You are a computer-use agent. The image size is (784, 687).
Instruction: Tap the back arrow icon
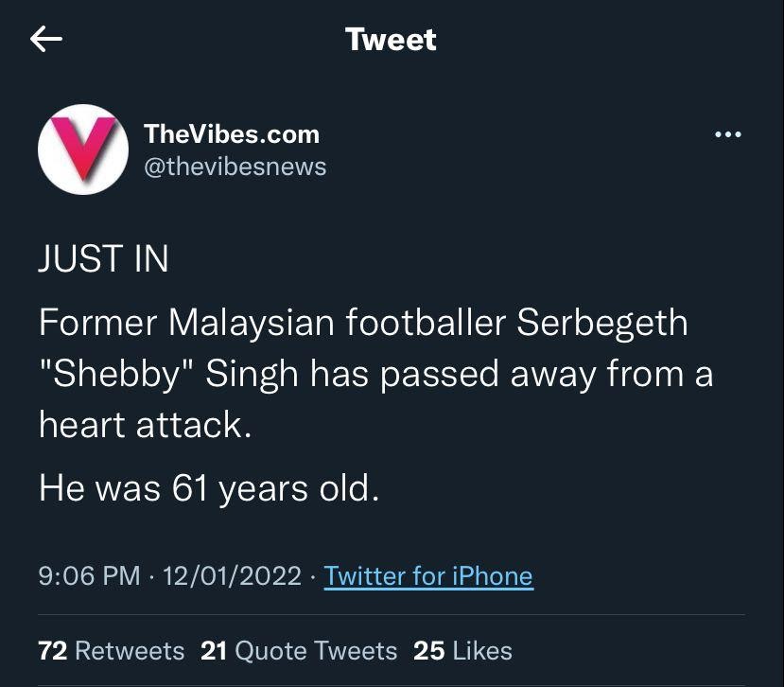tap(45, 39)
